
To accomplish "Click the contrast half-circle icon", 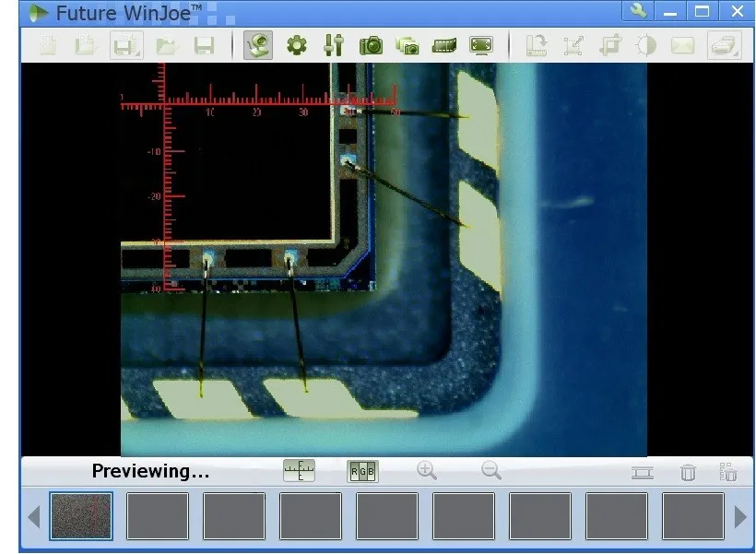I will [x=646, y=46].
